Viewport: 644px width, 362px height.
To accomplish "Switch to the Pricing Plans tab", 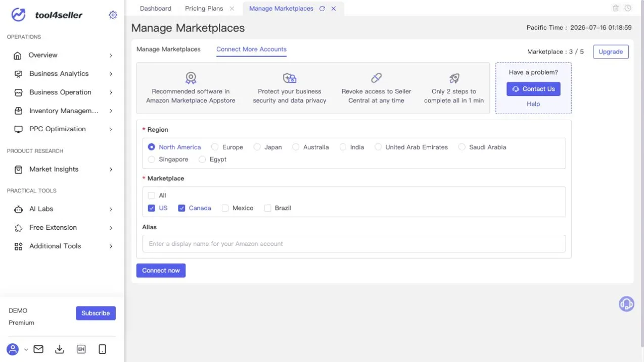I will 204,9.
